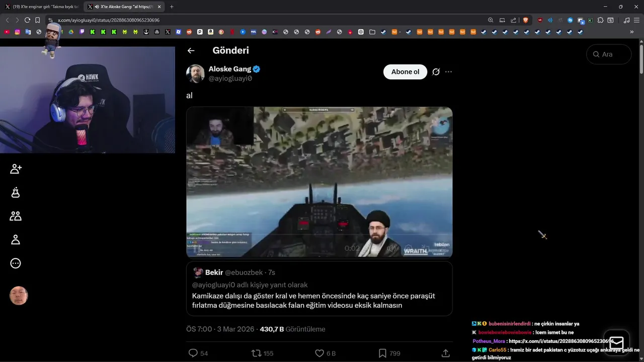
Task: Open Aloske Gang profile name
Action: (x=230, y=69)
